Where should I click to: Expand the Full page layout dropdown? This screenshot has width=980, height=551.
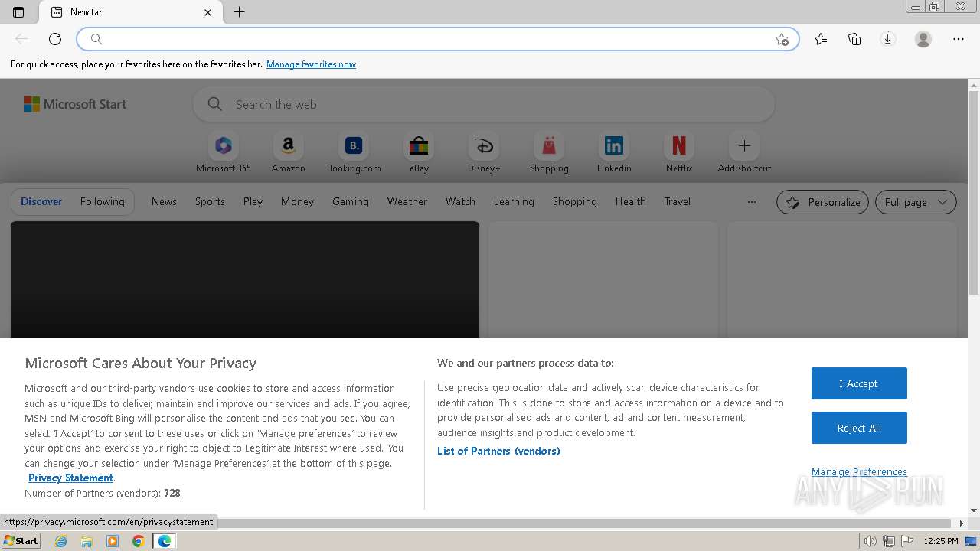tap(916, 202)
